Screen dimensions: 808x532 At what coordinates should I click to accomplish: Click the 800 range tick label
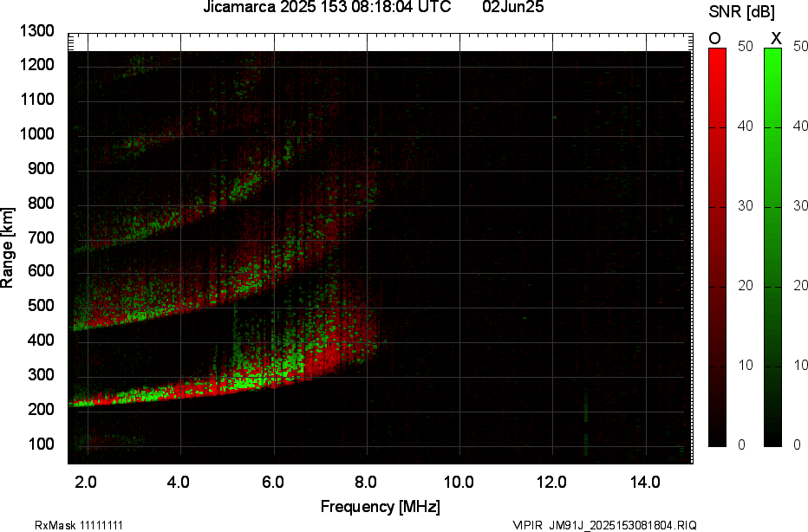click(x=41, y=204)
